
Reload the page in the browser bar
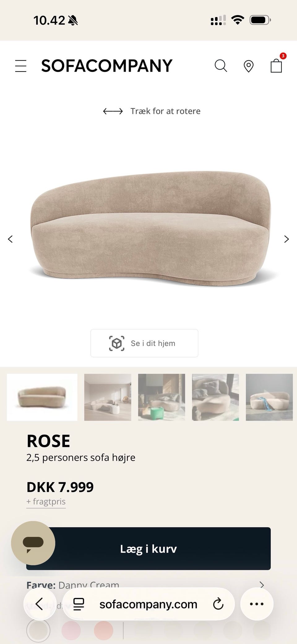(x=218, y=604)
